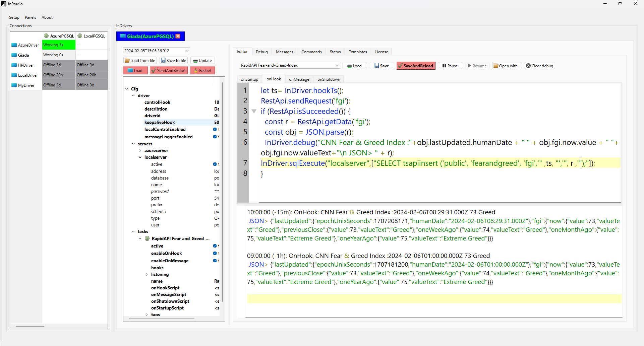Click the Giada tab monitor icon
This screenshot has height=346, width=644.
click(x=123, y=36)
